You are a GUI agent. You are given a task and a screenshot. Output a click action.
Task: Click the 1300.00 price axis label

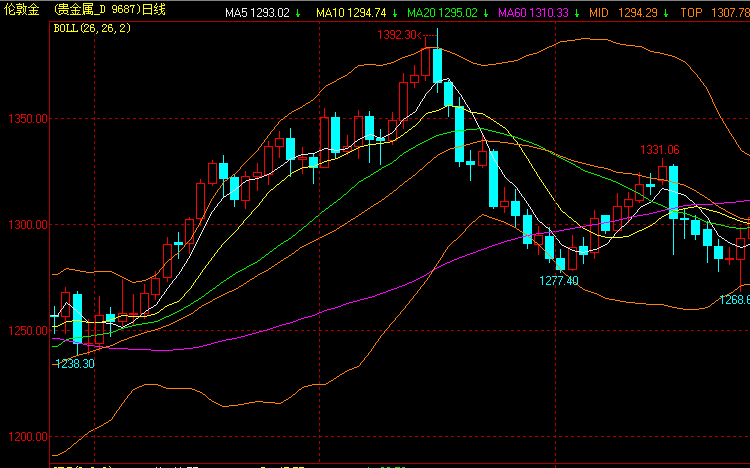click(x=28, y=224)
